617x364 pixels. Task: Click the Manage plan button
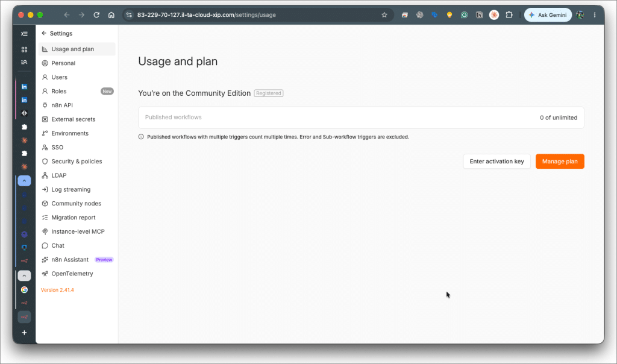(x=560, y=162)
